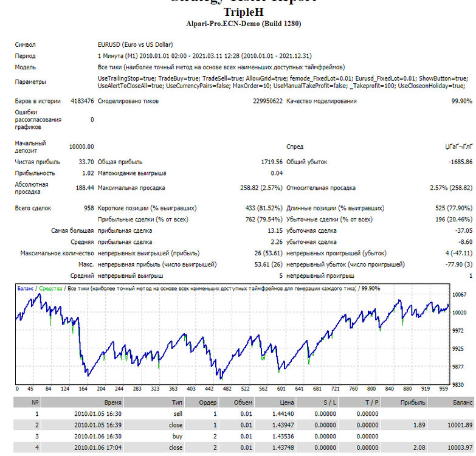
Task: Click the price cell 1.43536
Action: click(x=283, y=437)
